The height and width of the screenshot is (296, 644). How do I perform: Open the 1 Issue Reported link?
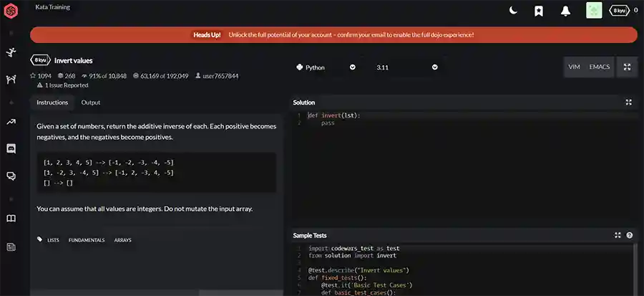pyautogui.click(x=62, y=85)
